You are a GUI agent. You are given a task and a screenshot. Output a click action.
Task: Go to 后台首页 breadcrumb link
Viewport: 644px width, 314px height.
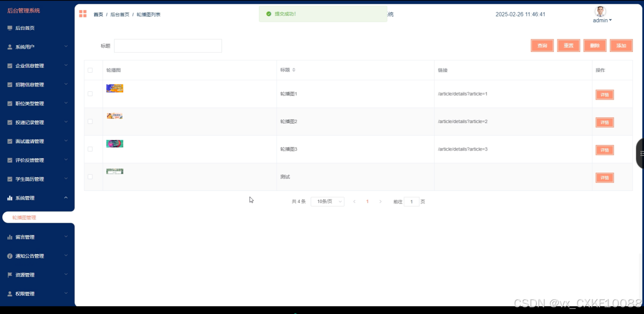120,14
